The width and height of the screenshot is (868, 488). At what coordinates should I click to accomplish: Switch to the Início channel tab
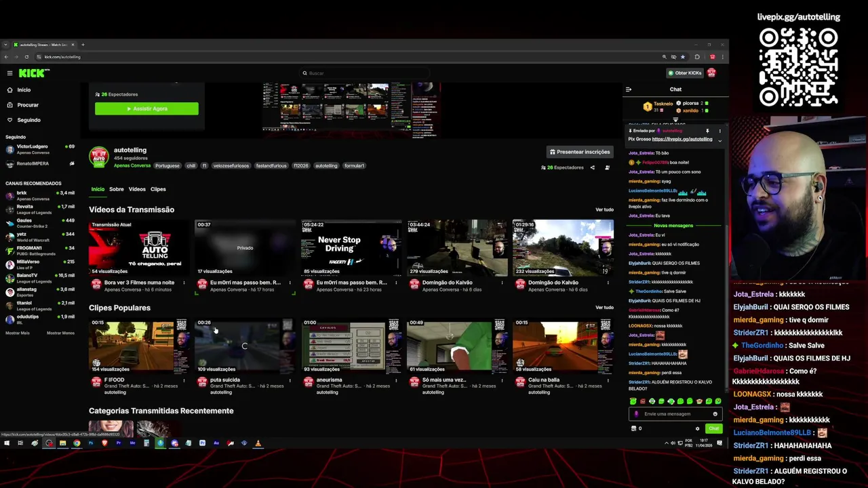98,189
